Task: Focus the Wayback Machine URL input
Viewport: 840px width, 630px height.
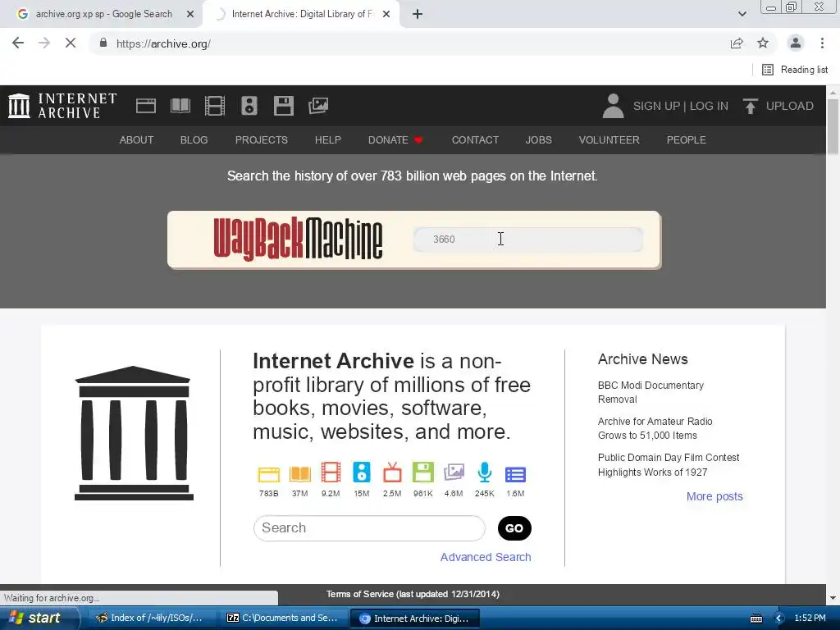Action: [527, 239]
